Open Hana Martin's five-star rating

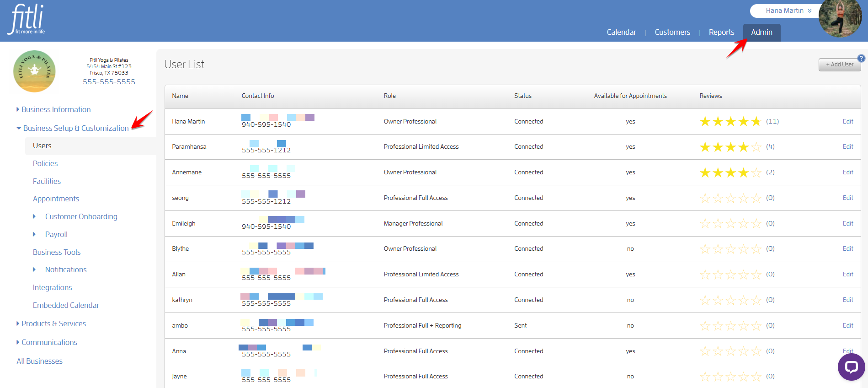click(x=730, y=121)
